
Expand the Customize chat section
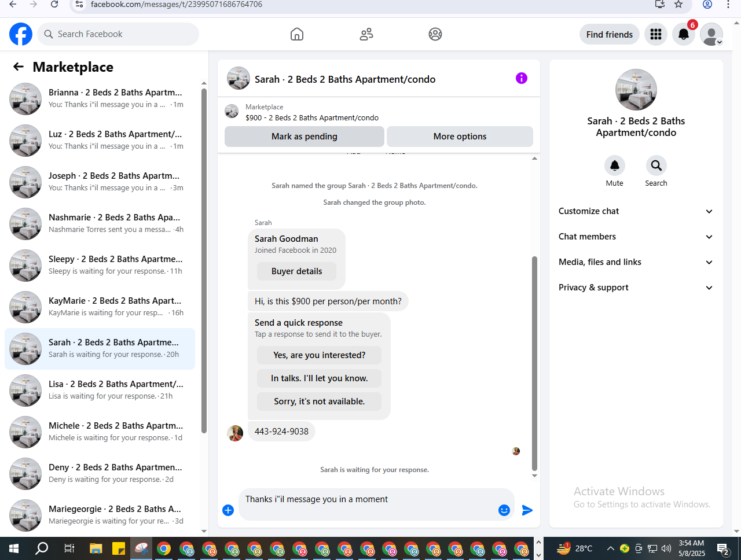636,211
